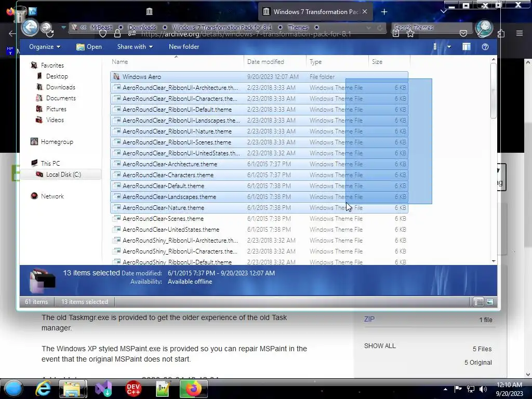Viewport: 532px width, 399px height.
Task: Open Visual Studio Installer taskbar icon
Action: tap(103, 389)
